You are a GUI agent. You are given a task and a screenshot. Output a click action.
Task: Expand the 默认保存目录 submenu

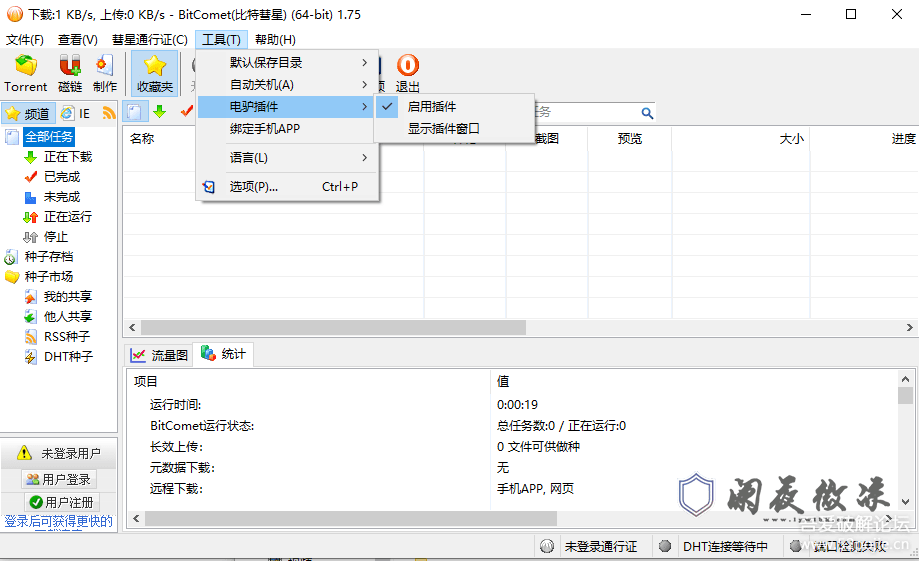266,62
